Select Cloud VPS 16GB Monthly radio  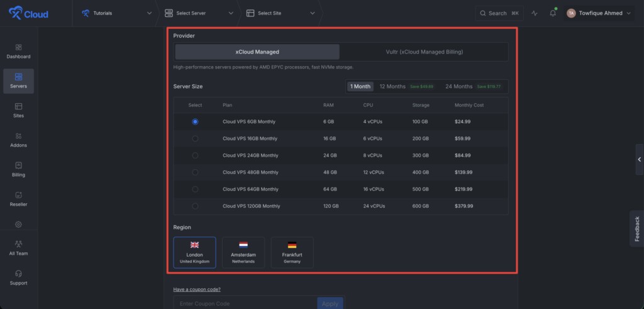tap(195, 138)
